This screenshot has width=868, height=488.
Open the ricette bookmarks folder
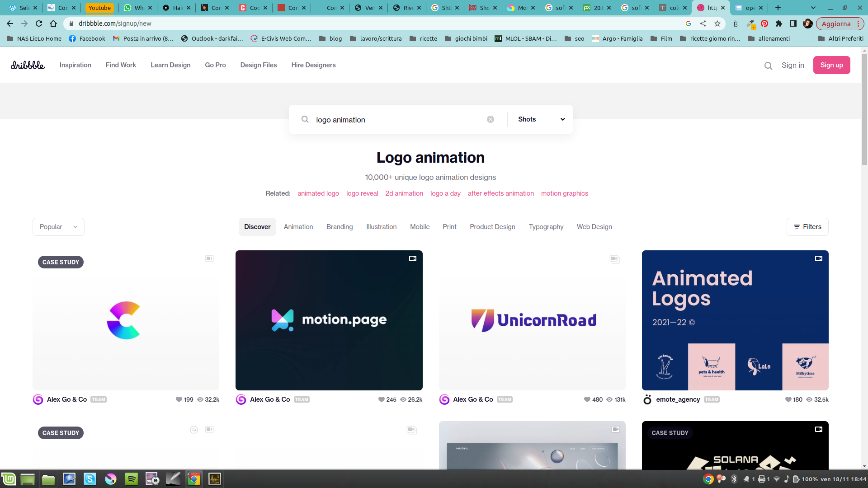[424, 38]
